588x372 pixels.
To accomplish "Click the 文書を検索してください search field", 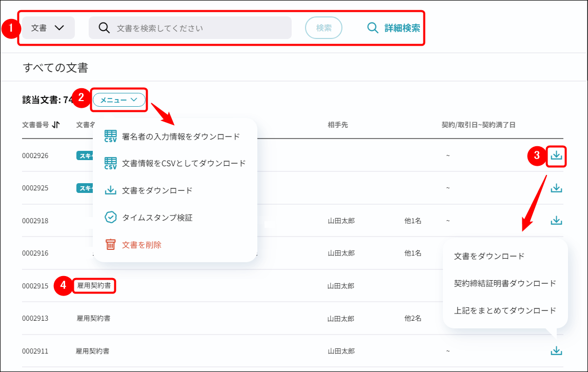I will [200, 28].
